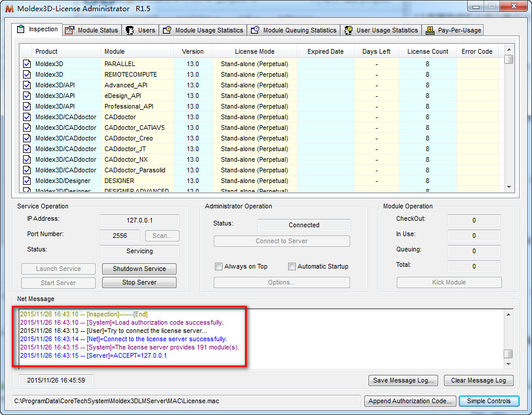Open the User Usage Statistics tab
Viewport: 532px width, 415px height.
coord(381,30)
